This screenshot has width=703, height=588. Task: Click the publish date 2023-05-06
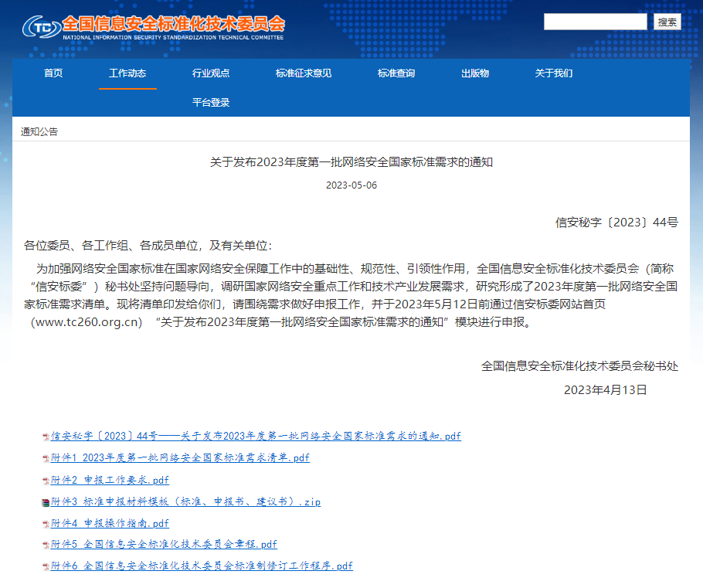[351, 185]
